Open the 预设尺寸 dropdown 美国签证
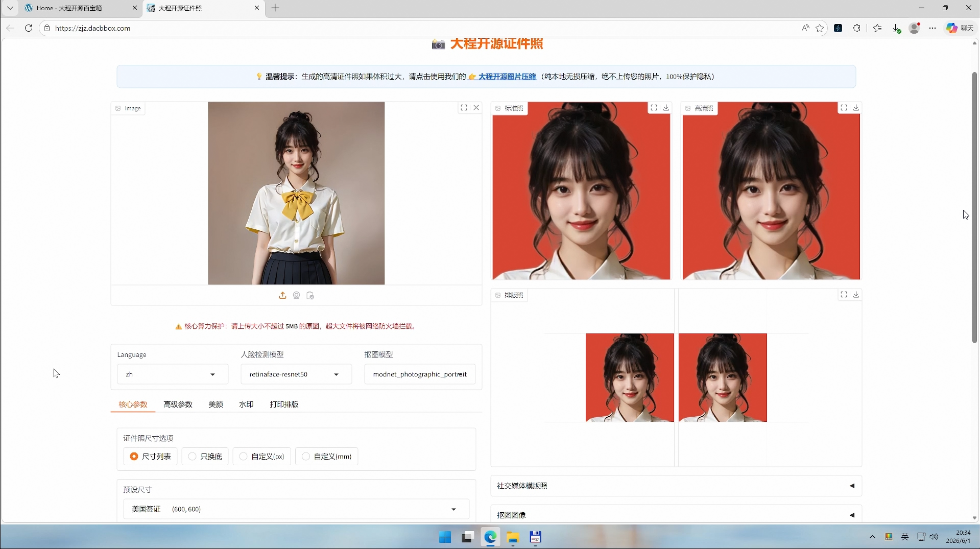The width and height of the screenshot is (980, 549). click(x=296, y=509)
